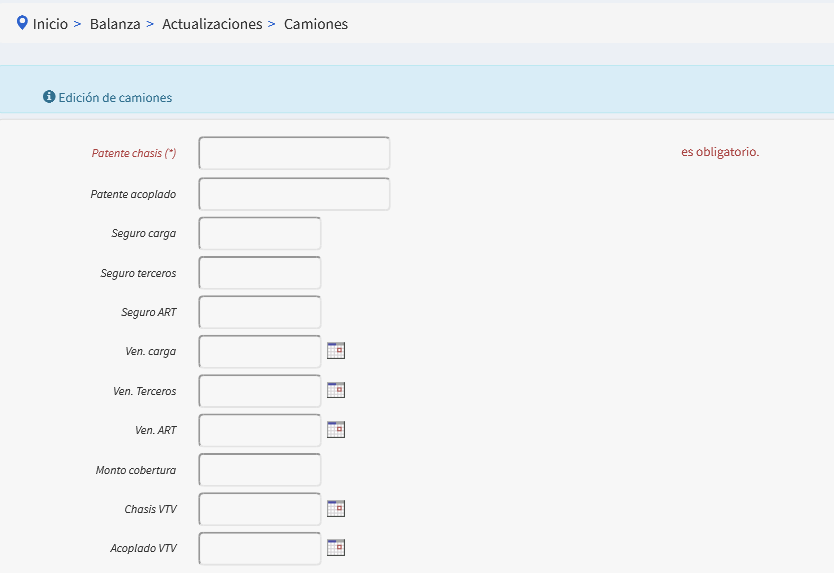Viewport: 834px width, 573px height.
Task: Click the location pin icon beside Inicio
Action: (22, 23)
